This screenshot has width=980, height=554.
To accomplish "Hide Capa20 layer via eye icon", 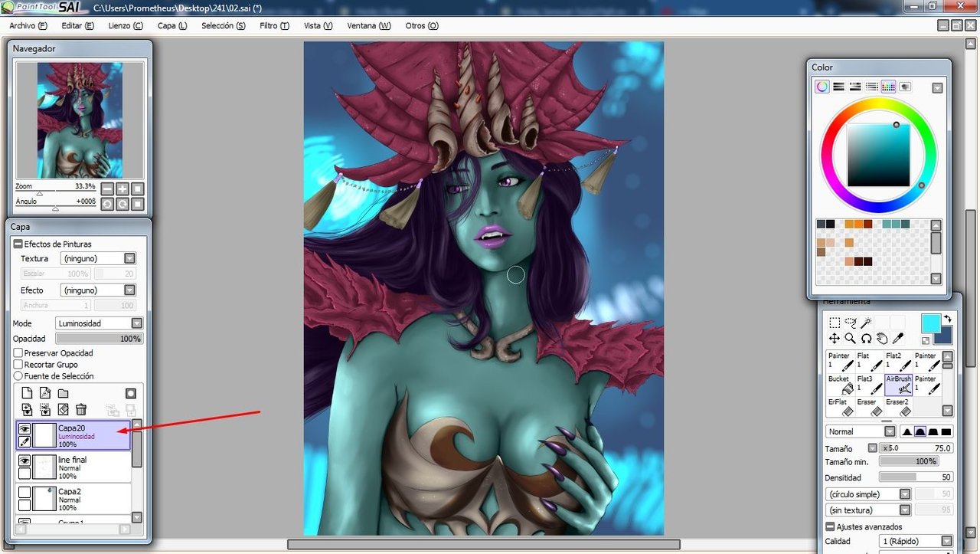I will (x=24, y=429).
